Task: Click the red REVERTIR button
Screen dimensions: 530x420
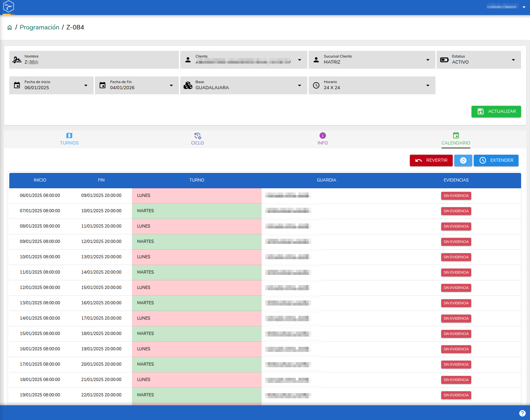Action: tap(431, 160)
